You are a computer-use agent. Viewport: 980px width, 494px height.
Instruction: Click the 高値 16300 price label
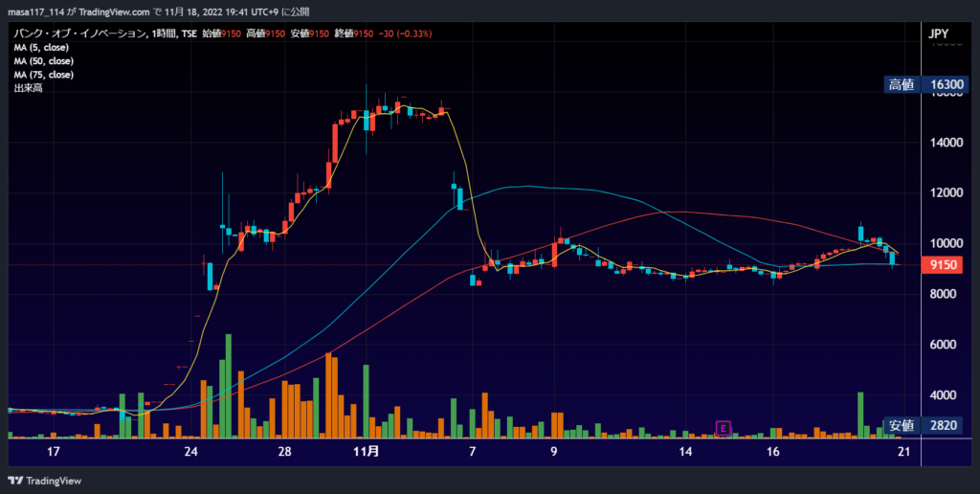(926, 84)
